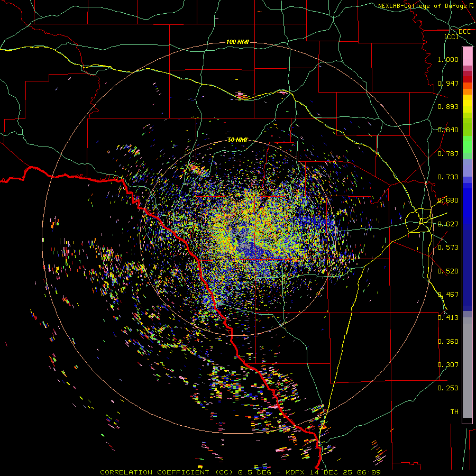Click the 1.000 scale value
Screen dimensions: 476x476
[x=448, y=59]
